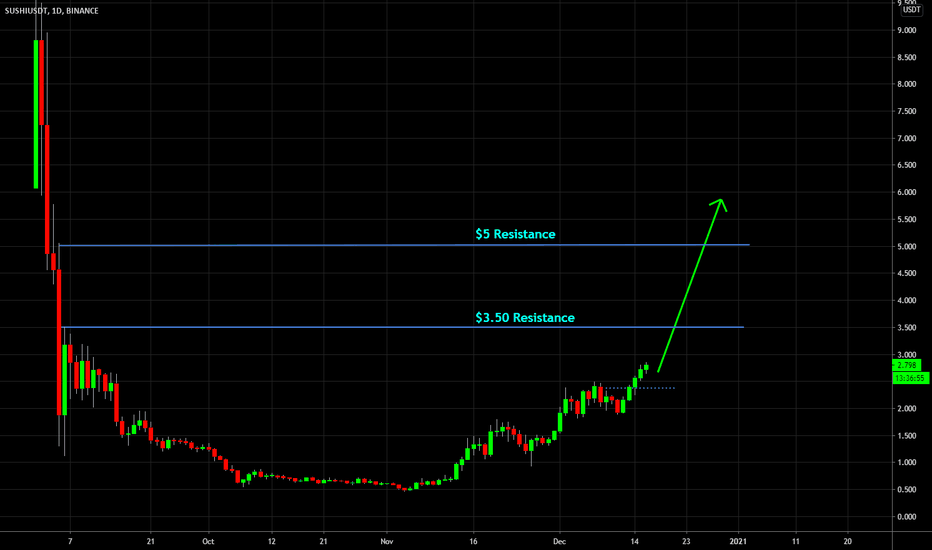Click the countdown timer label 13:36:55
The width and height of the screenshot is (932, 550).
click(x=911, y=378)
